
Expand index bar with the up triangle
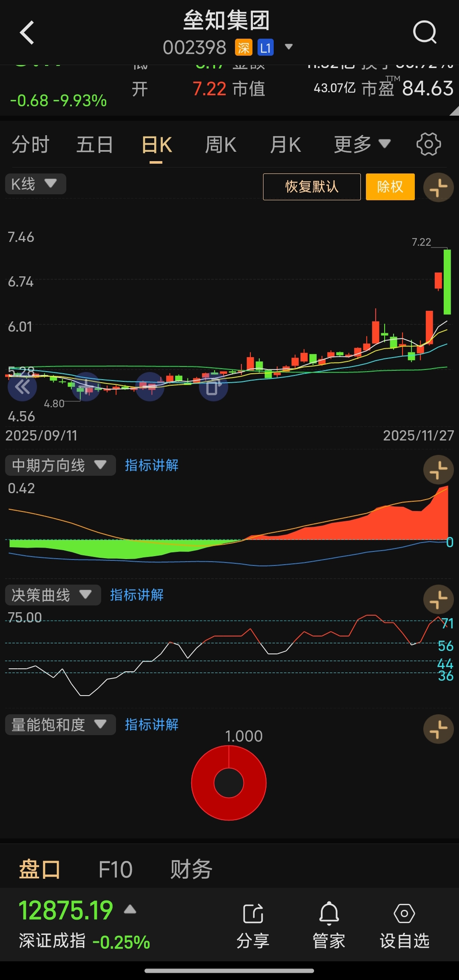click(x=130, y=909)
